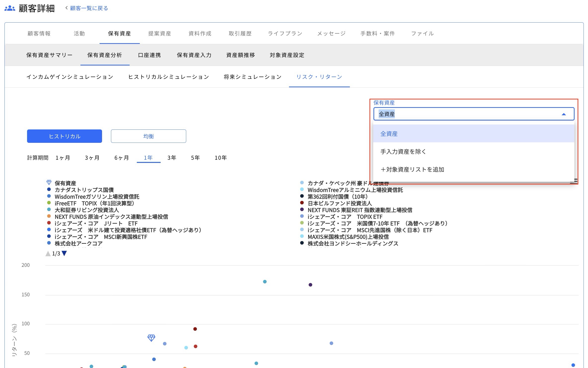Image resolution: width=588 pixels, height=368 pixels.
Task: Toggle the MAXIS米国株式(S&P500)上場投信 legend entry
Action: [x=348, y=237]
